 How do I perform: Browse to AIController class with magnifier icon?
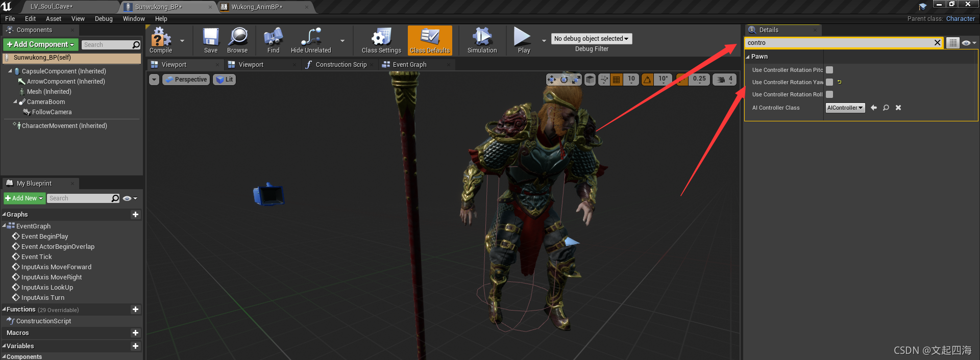886,108
